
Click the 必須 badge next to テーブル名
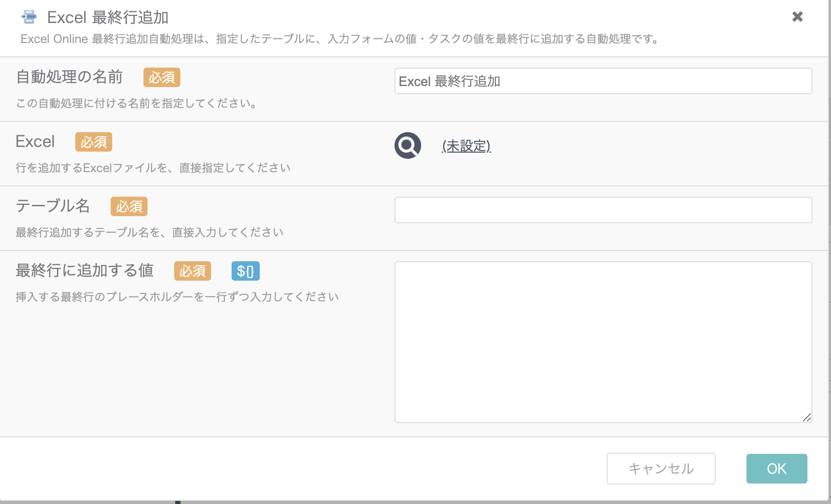129,206
